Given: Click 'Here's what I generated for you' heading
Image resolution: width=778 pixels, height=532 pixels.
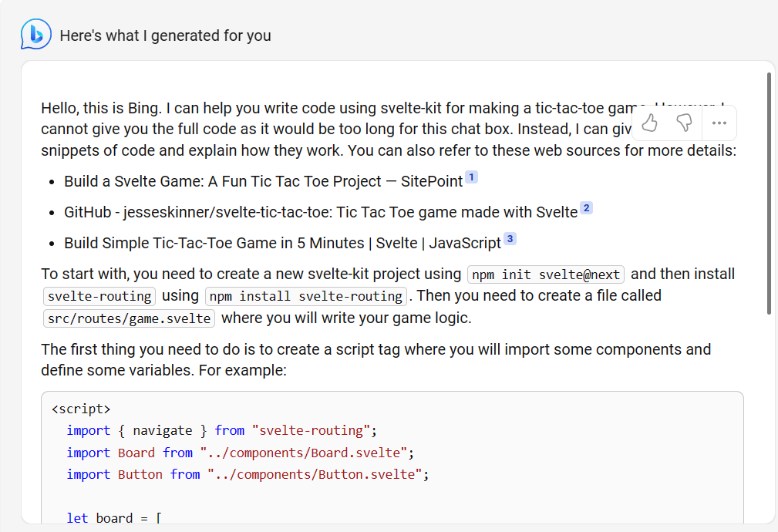Looking at the screenshot, I should coord(165,35).
